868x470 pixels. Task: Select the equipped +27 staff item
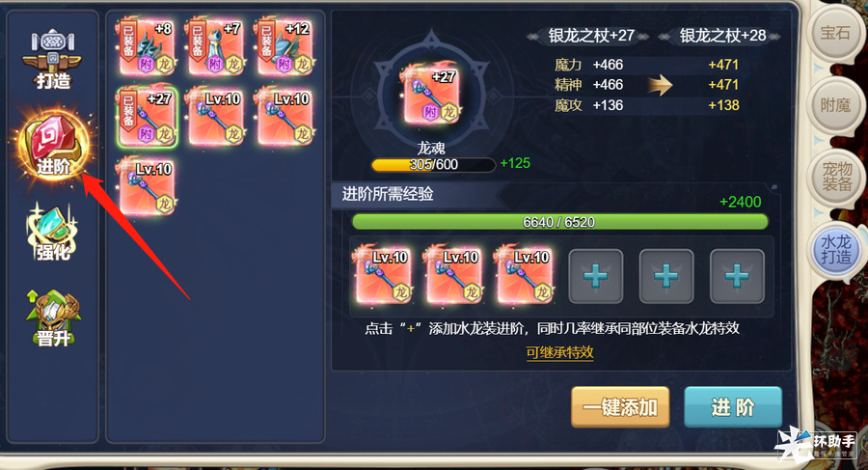(x=147, y=117)
